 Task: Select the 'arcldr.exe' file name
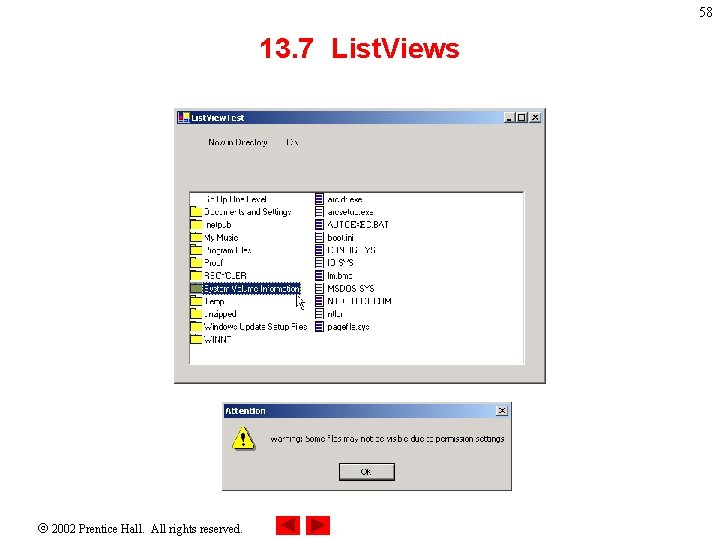click(x=345, y=199)
